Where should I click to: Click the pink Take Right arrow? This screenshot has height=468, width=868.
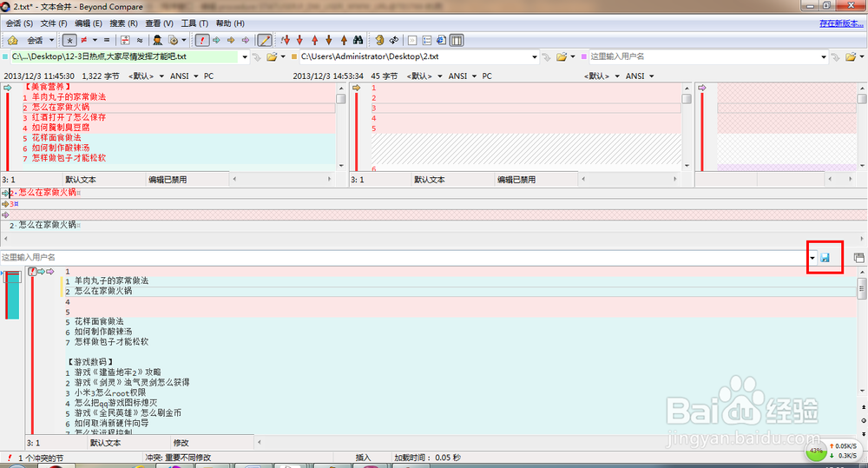246,40
